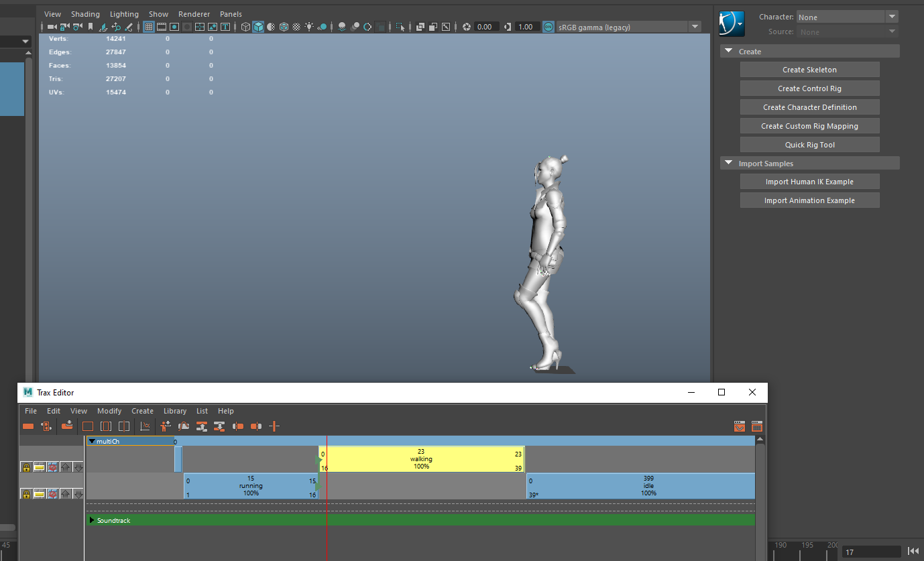Image resolution: width=924 pixels, height=561 pixels.
Task: Collapse the Create section in right panel
Action: tap(729, 51)
